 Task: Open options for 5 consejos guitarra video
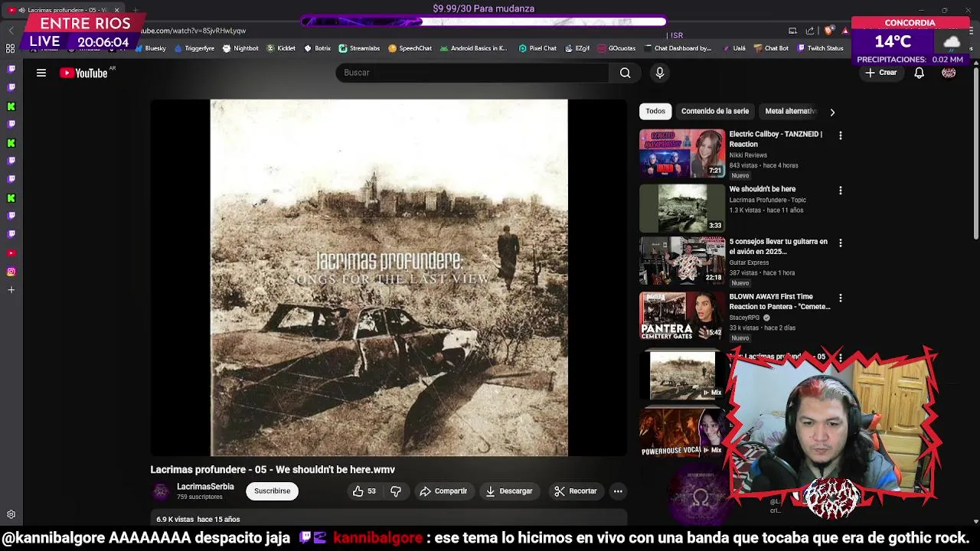pos(840,243)
